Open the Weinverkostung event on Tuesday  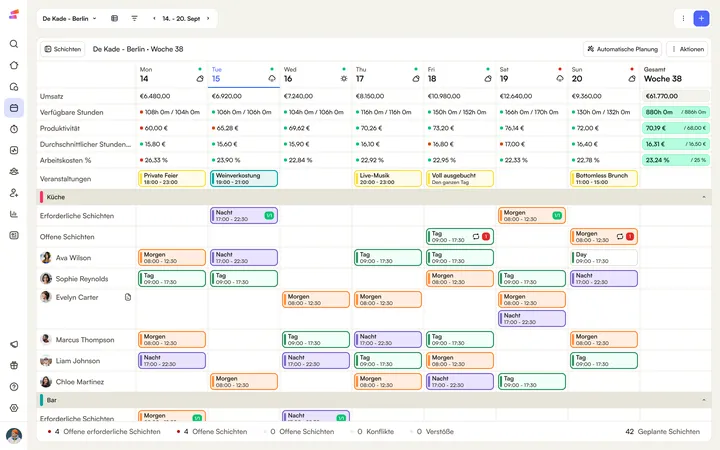(244, 179)
